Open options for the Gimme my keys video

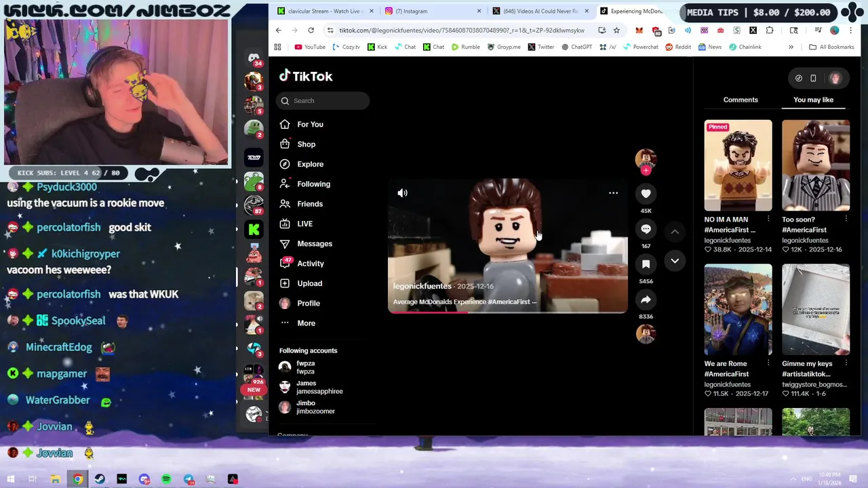point(846,363)
